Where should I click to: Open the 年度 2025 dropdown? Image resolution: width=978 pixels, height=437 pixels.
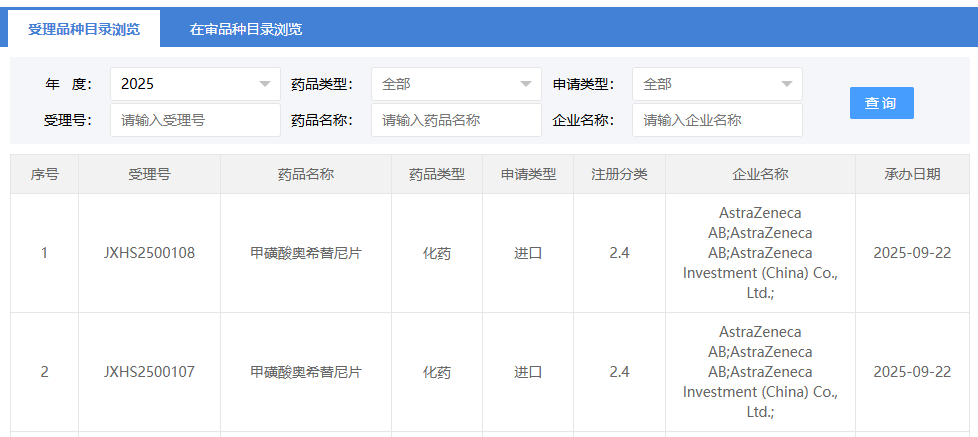point(195,84)
